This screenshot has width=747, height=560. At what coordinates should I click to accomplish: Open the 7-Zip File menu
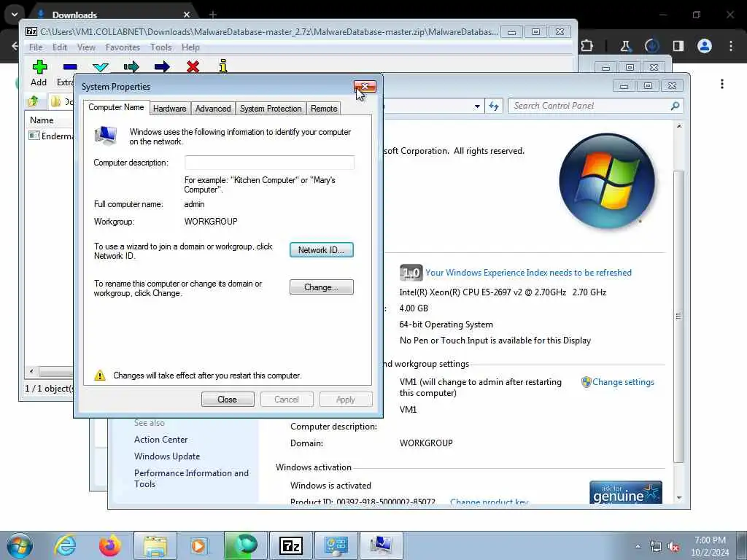tap(36, 47)
